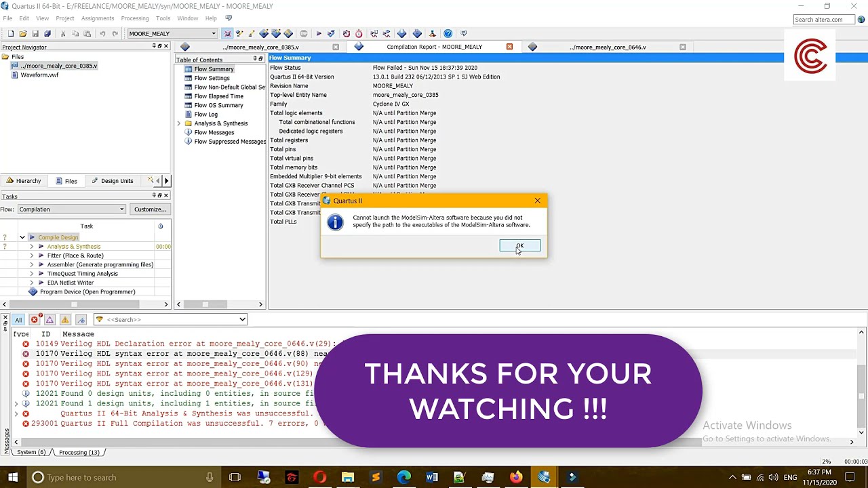Expand the Fitter (Place & Route) task
This screenshot has height=488, width=868.
pos(31,256)
